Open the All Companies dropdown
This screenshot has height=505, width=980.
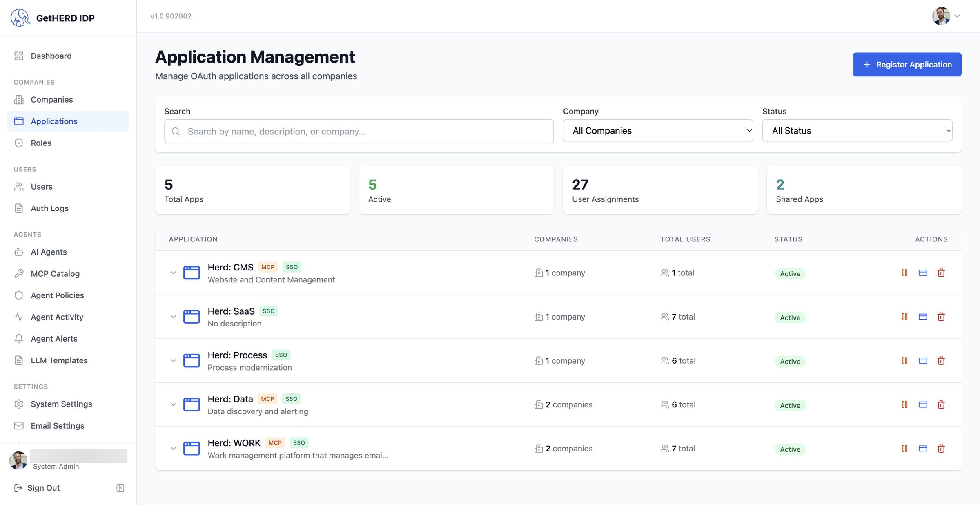(658, 130)
